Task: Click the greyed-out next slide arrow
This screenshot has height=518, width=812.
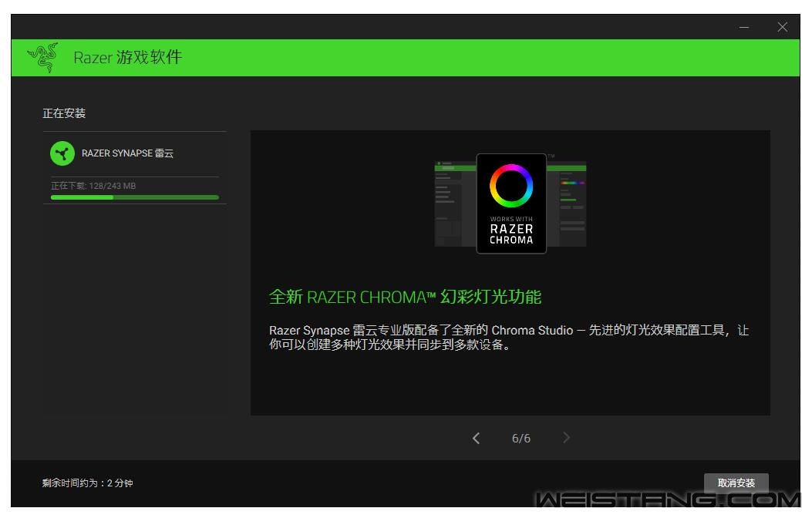Action: tap(567, 438)
